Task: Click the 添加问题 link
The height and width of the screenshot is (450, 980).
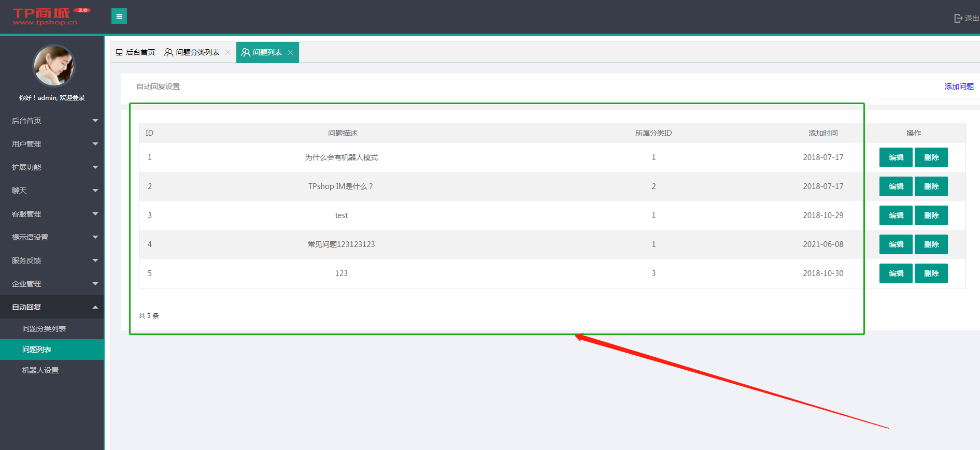Action: click(x=959, y=86)
